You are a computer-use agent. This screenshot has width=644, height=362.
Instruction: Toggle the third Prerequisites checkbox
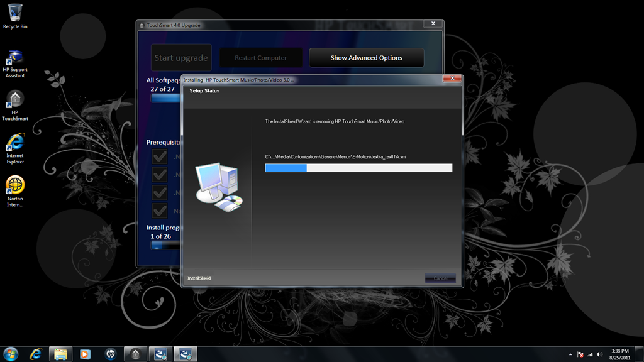pos(159,192)
